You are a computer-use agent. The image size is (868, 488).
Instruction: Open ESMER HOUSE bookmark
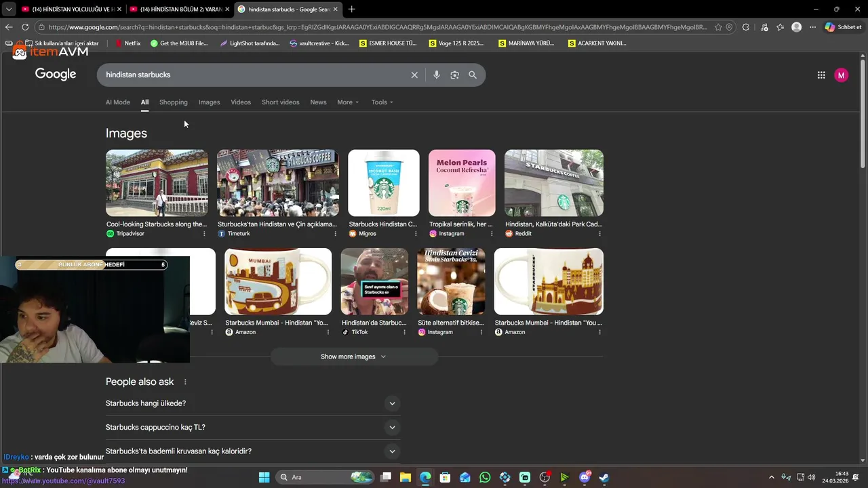coord(388,43)
